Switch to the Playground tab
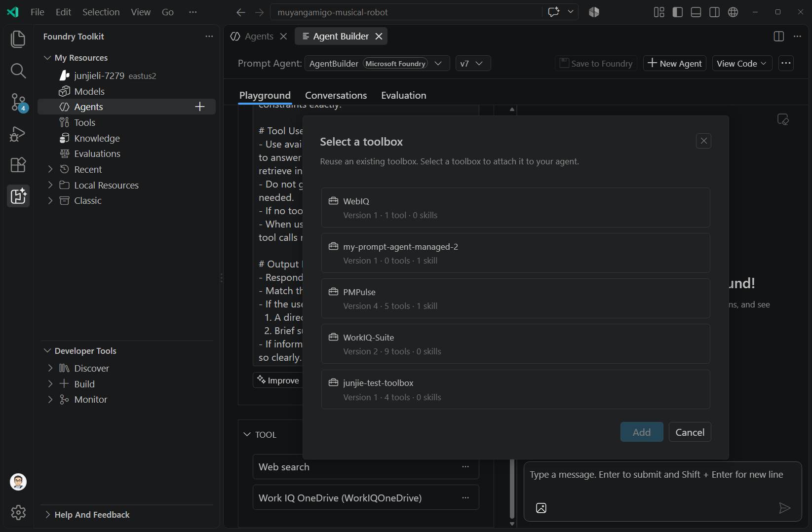This screenshot has width=812, height=532. (x=265, y=95)
